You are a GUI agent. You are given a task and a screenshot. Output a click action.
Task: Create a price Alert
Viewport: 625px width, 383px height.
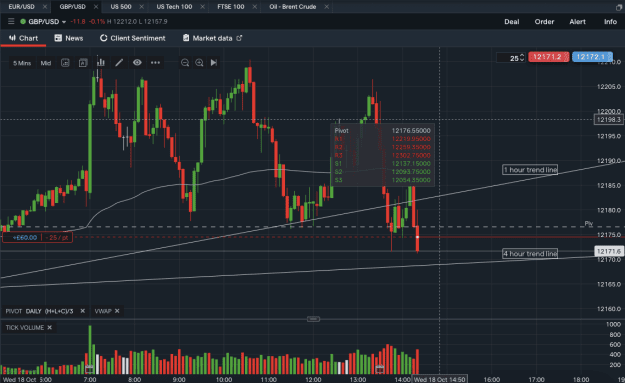point(577,22)
